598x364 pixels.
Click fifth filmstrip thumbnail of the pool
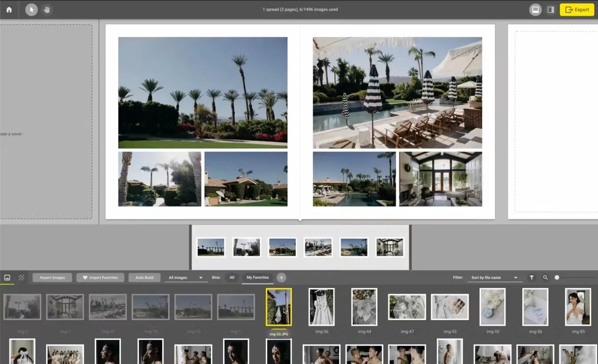(x=354, y=247)
